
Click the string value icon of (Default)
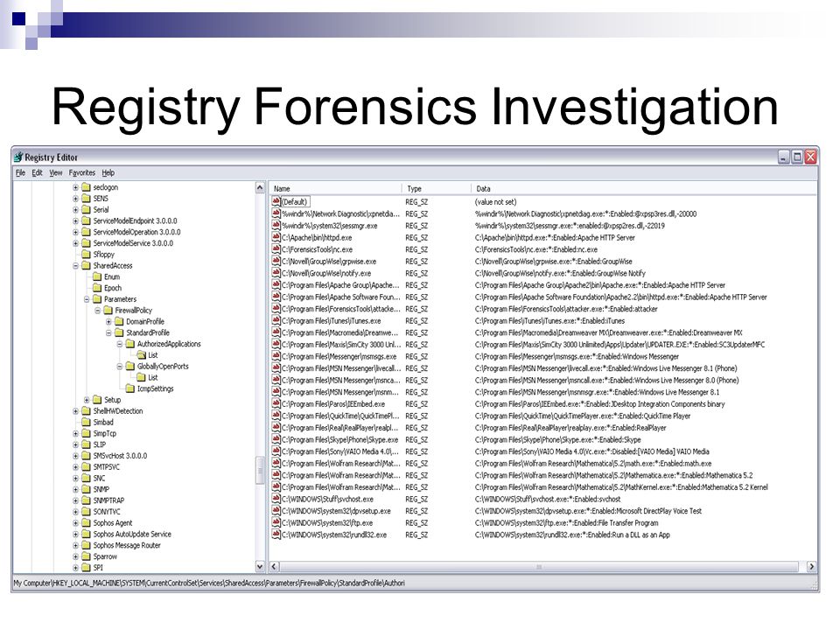pyautogui.click(x=276, y=201)
